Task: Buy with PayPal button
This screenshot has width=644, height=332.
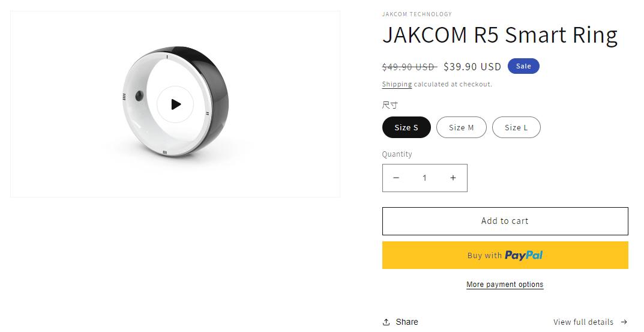Action: 505,255
